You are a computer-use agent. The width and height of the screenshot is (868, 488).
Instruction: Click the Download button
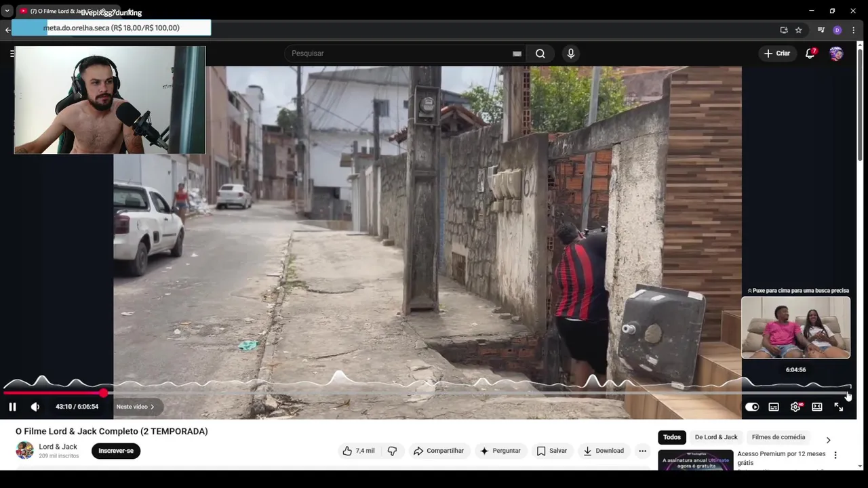[x=604, y=451]
